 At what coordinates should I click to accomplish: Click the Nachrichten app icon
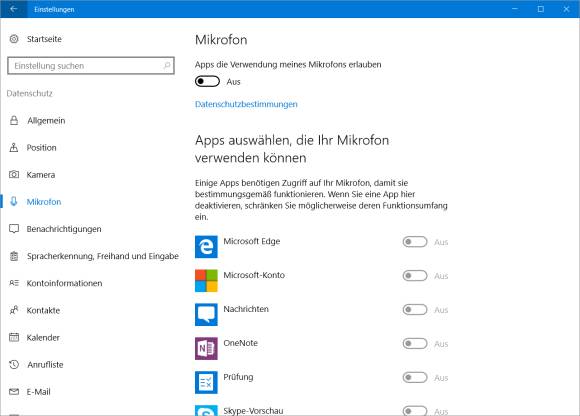206,314
